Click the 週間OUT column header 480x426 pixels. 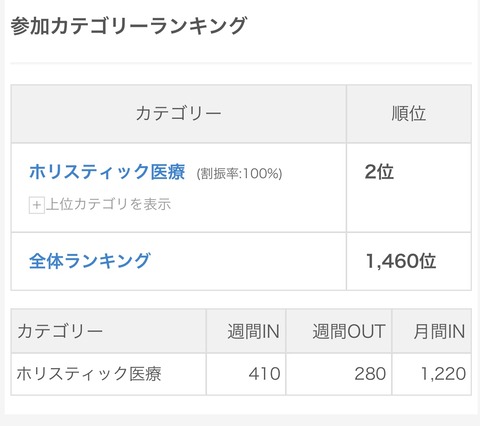coord(339,331)
